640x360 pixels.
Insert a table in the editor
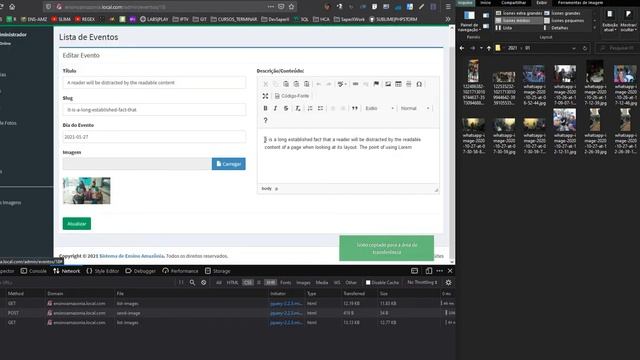tap(398, 84)
